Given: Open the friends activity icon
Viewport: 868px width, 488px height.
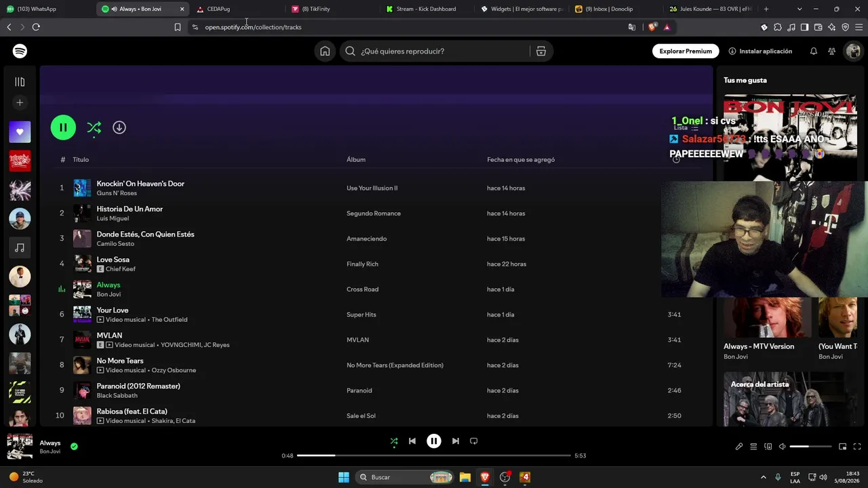Looking at the screenshot, I should pyautogui.click(x=832, y=51).
